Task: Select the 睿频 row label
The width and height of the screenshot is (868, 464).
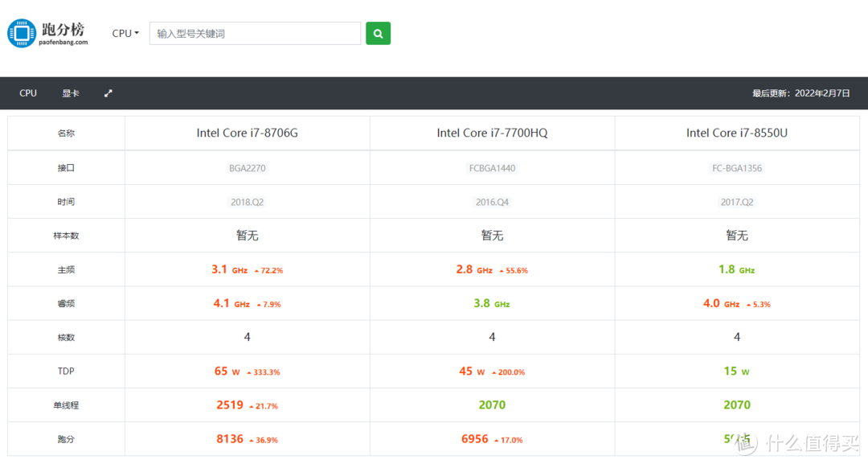Action: tap(66, 303)
